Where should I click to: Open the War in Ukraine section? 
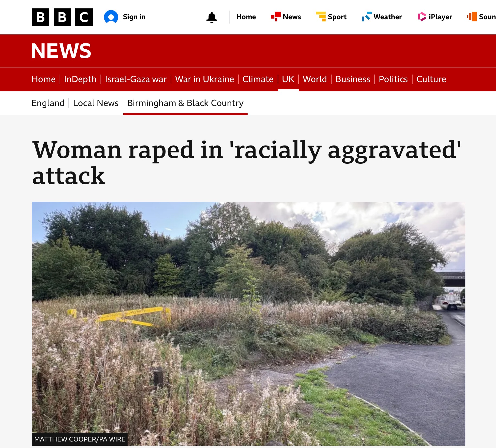(x=205, y=79)
